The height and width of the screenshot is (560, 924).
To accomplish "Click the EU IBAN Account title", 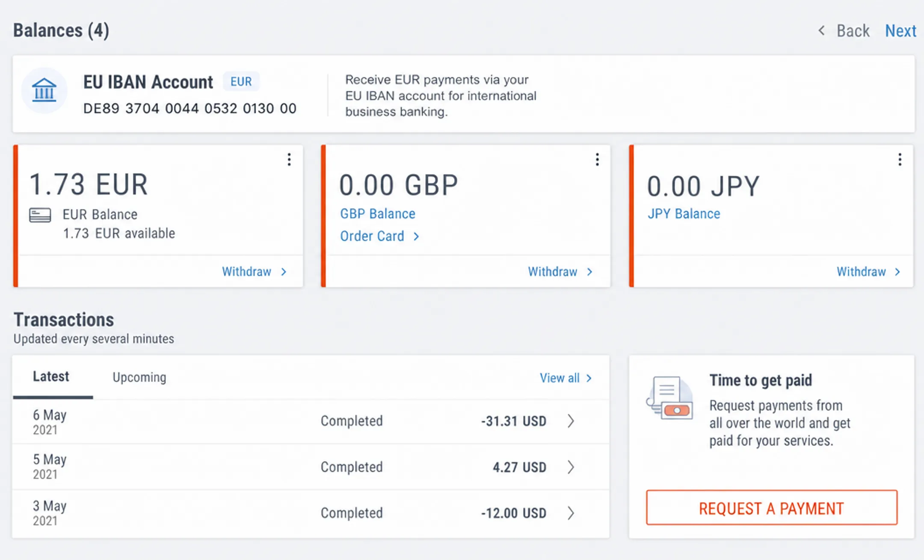I will tap(148, 82).
